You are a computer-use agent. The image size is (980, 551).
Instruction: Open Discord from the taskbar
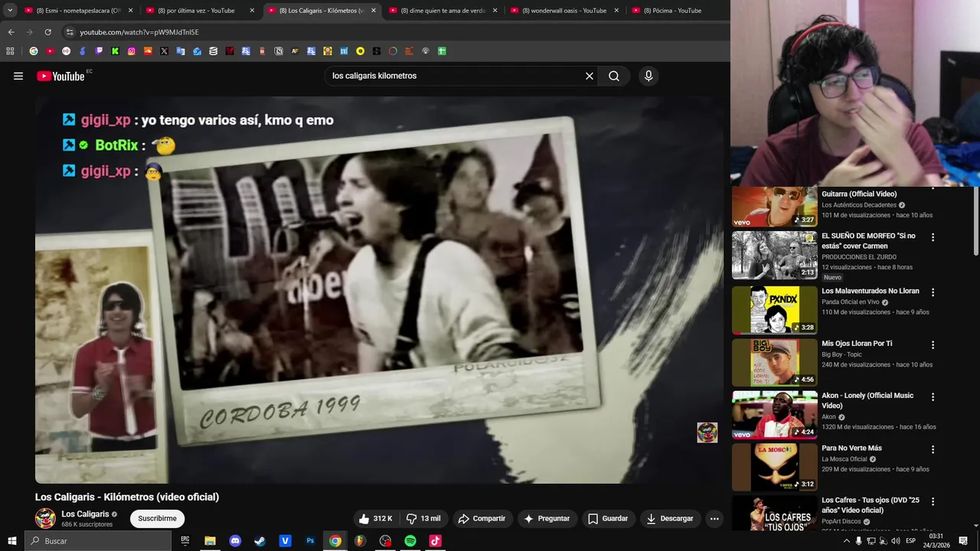(235, 541)
